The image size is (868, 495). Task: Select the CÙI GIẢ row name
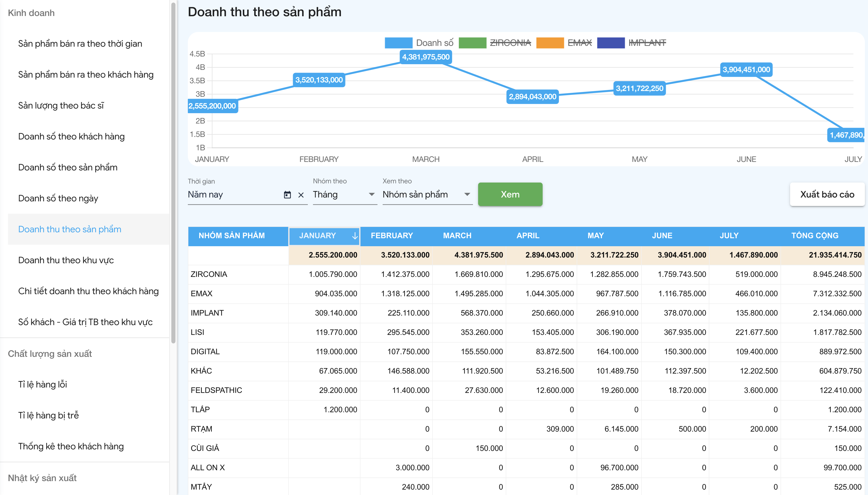click(x=205, y=448)
